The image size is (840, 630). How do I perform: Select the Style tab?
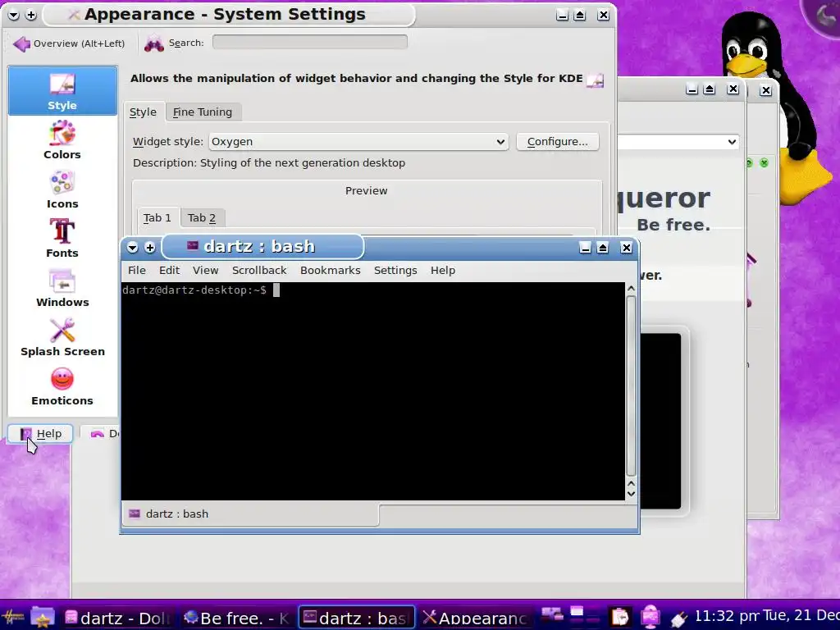tap(143, 112)
